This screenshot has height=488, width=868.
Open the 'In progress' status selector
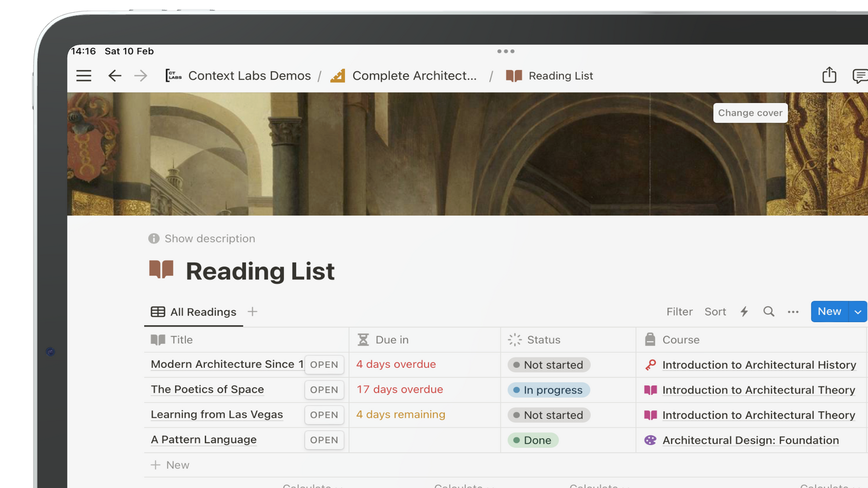(x=549, y=390)
